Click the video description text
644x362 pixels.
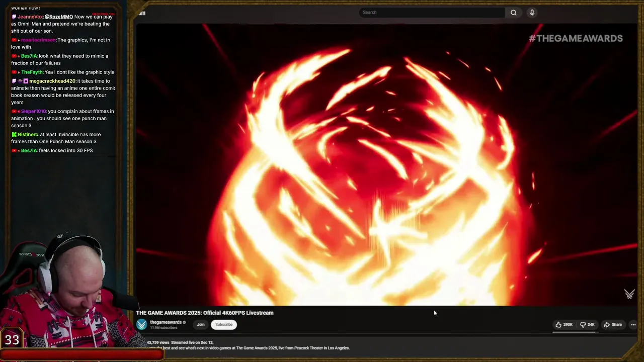(x=248, y=348)
